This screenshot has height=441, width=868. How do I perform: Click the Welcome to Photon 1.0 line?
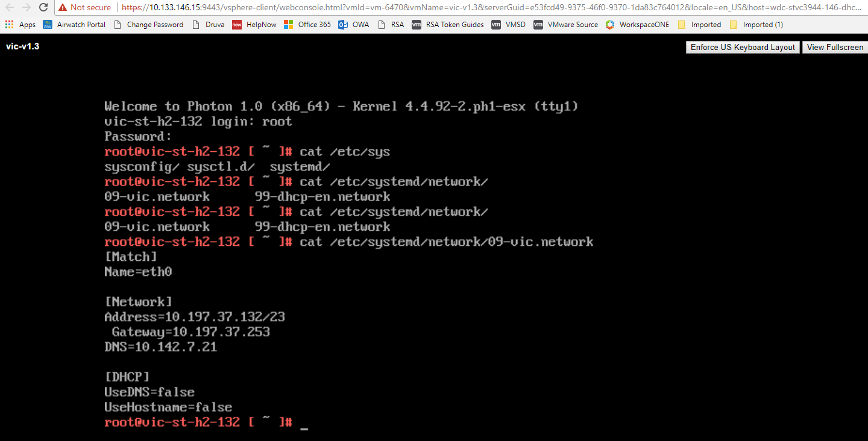[x=341, y=107]
